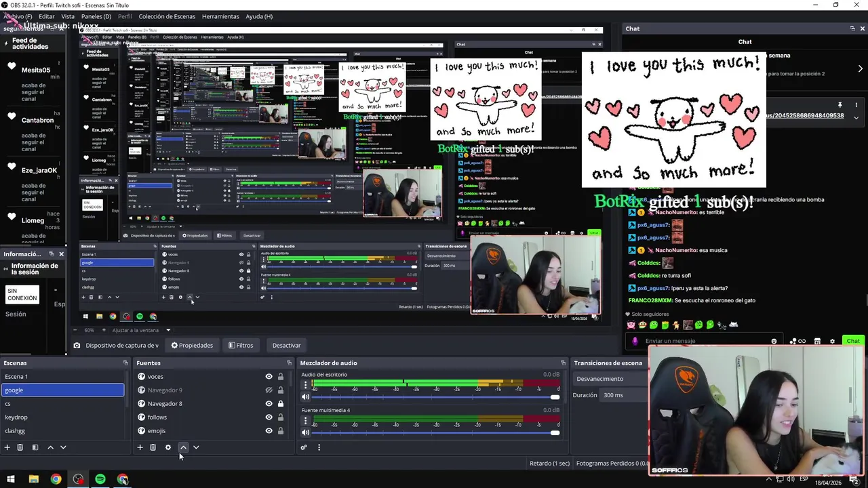Open the Editar menu
This screenshot has width=868, height=488.
[x=47, y=16]
